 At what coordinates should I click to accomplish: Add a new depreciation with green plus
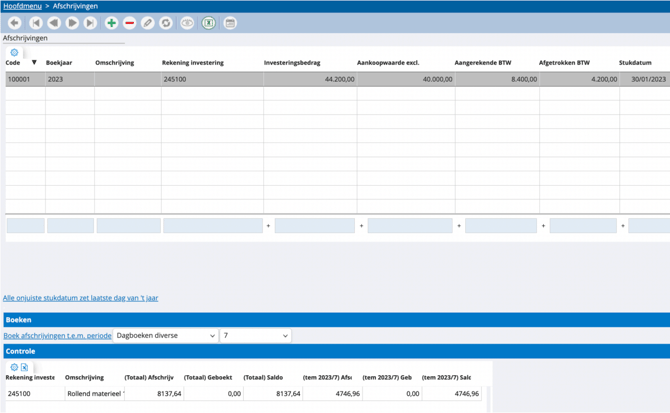coord(111,23)
